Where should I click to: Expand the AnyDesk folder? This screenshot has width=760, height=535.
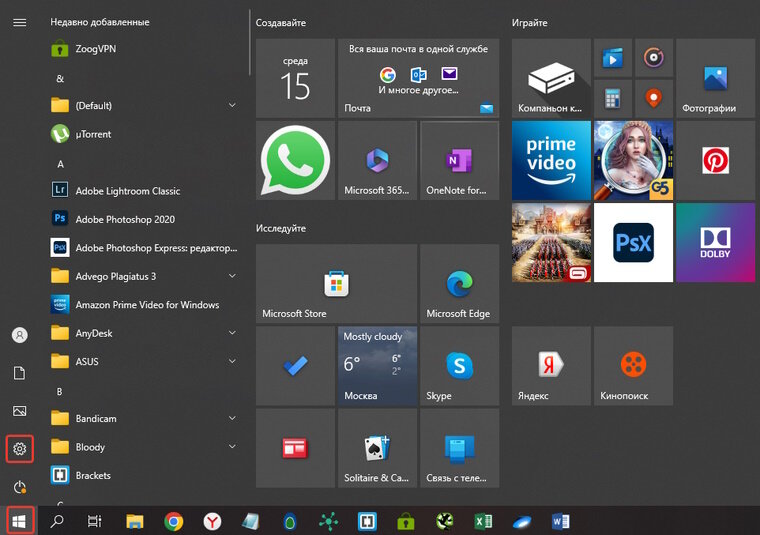(x=145, y=333)
